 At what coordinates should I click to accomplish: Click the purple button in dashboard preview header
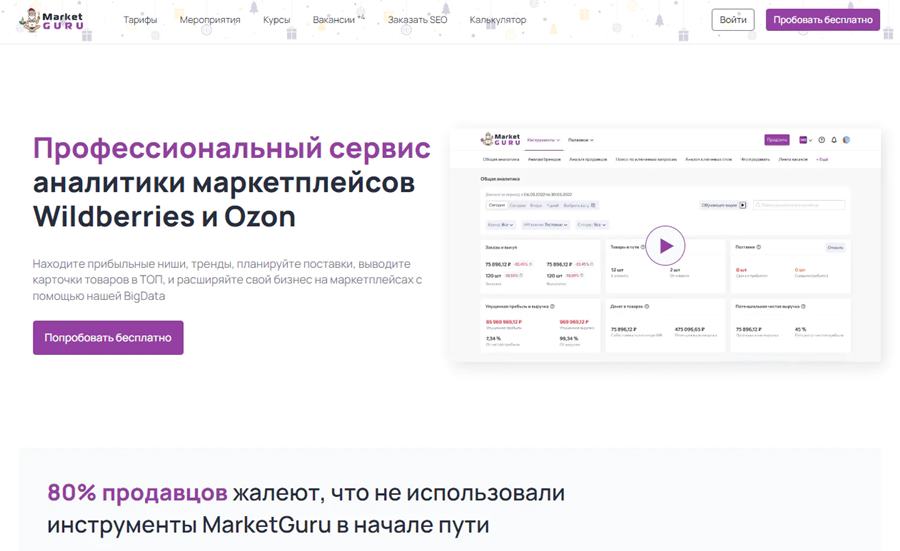pos(777,139)
